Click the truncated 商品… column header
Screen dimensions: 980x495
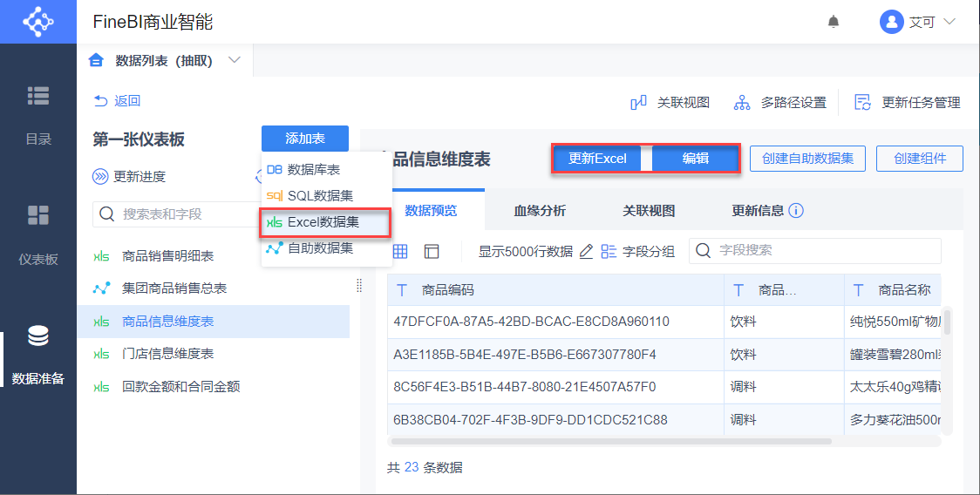click(785, 290)
